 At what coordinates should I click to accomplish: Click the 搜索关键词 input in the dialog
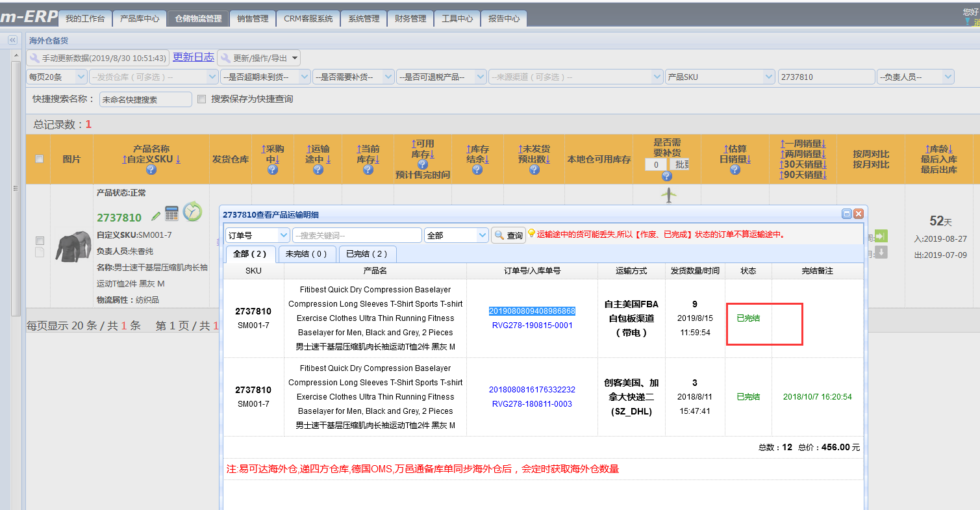[357, 235]
